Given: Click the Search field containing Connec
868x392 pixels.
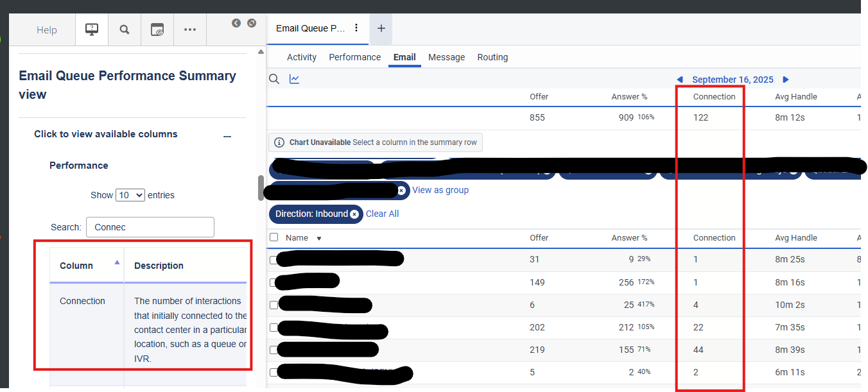Looking at the screenshot, I should pos(150,227).
